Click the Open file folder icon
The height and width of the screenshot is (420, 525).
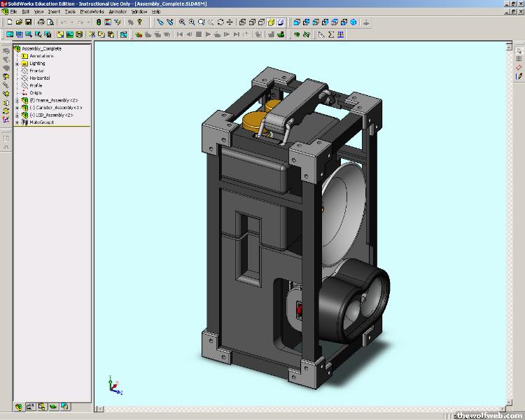(19, 22)
